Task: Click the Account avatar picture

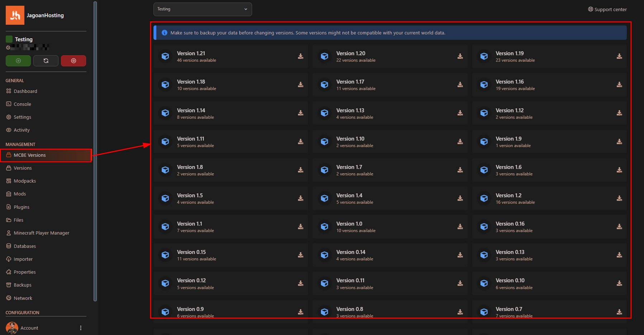Action: pos(12,328)
